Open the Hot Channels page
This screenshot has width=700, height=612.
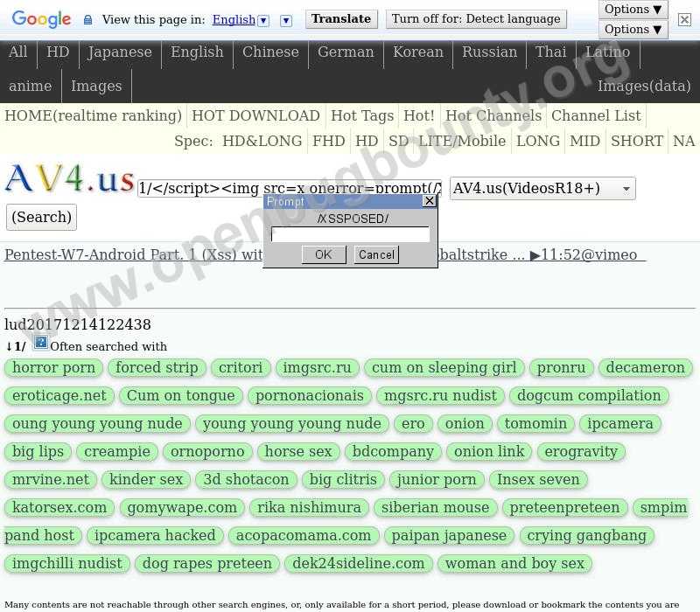[493, 116]
